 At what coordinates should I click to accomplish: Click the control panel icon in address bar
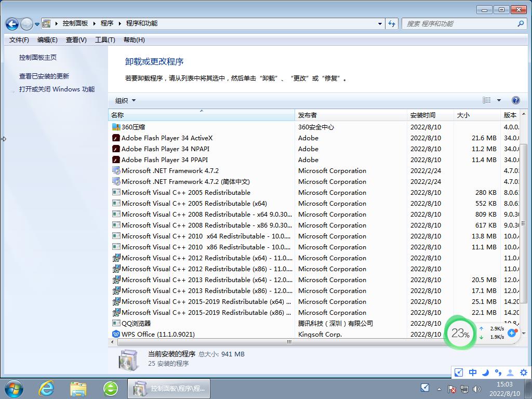pos(46,23)
